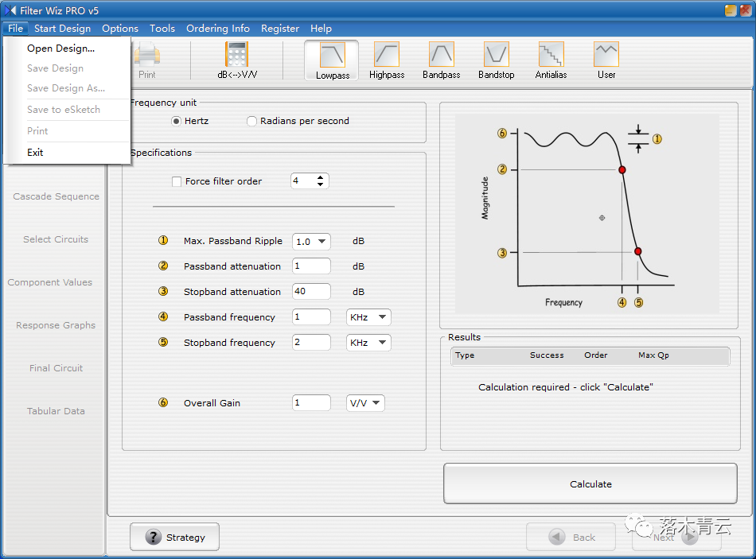Viewport: 756px width, 559px height.
Task: Open the Ordering Info menu
Action: (218, 29)
